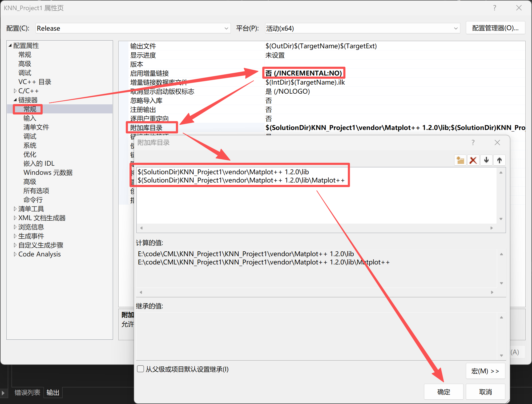The width and height of the screenshot is (532, 404).
Task: Close the 附加库目录 dialog with X
Action: (497, 142)
